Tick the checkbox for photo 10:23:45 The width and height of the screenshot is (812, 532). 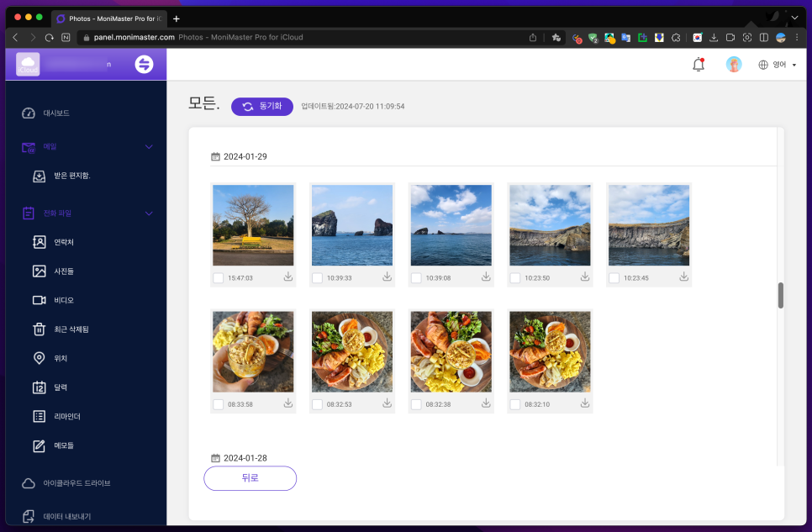click(614, 278)
